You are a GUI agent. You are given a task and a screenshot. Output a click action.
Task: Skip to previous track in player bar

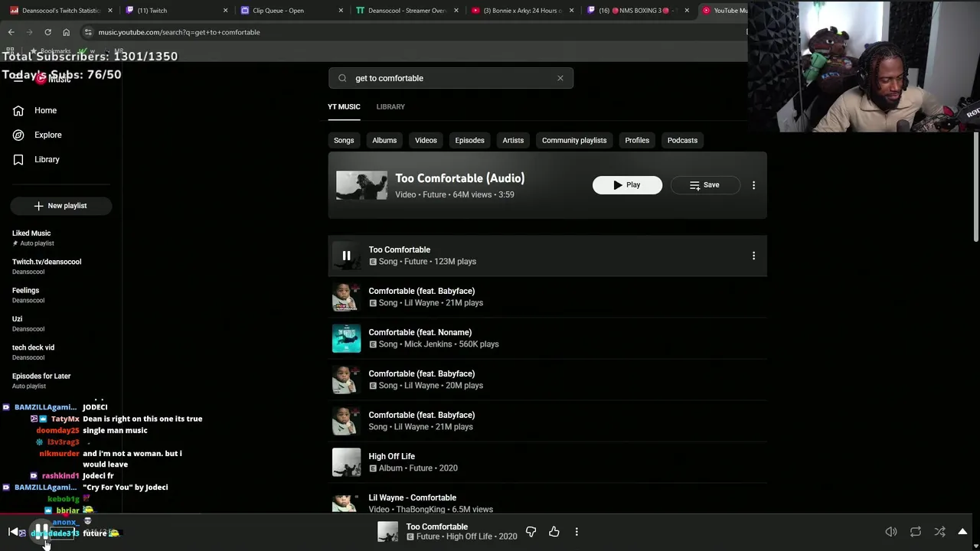click(x=13, y=532)
